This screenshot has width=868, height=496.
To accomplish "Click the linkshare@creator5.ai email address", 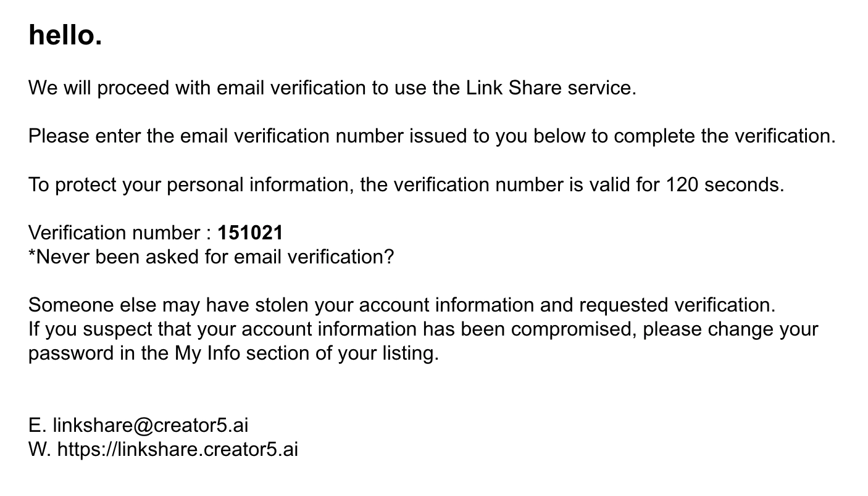I will [x=151, y=425].
